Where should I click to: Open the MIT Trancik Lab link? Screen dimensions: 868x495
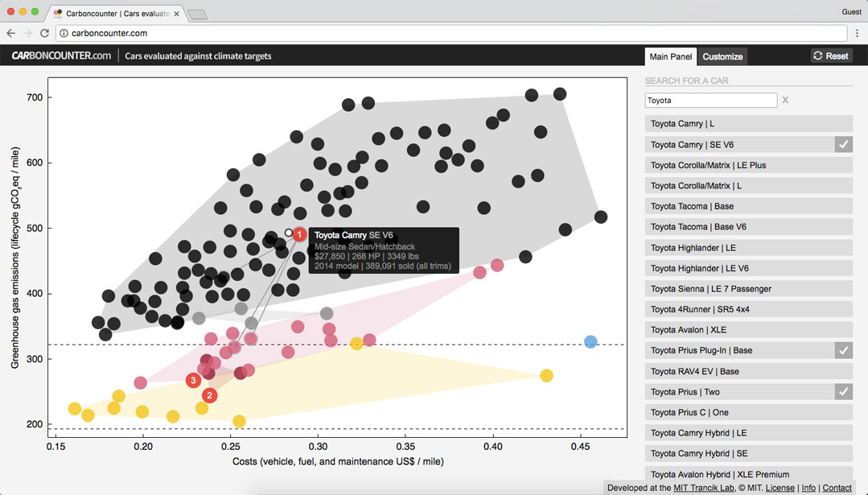704,488
